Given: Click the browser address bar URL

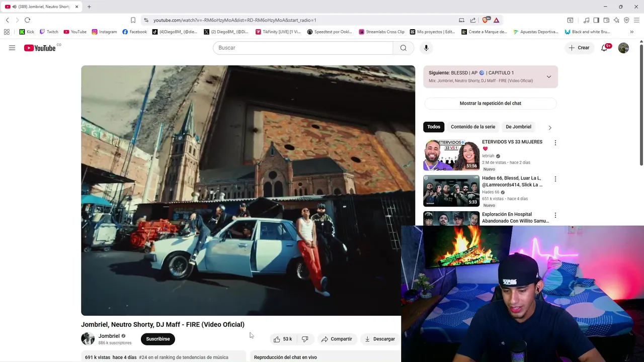Looking at the screenshot, I should coord(234,20).
